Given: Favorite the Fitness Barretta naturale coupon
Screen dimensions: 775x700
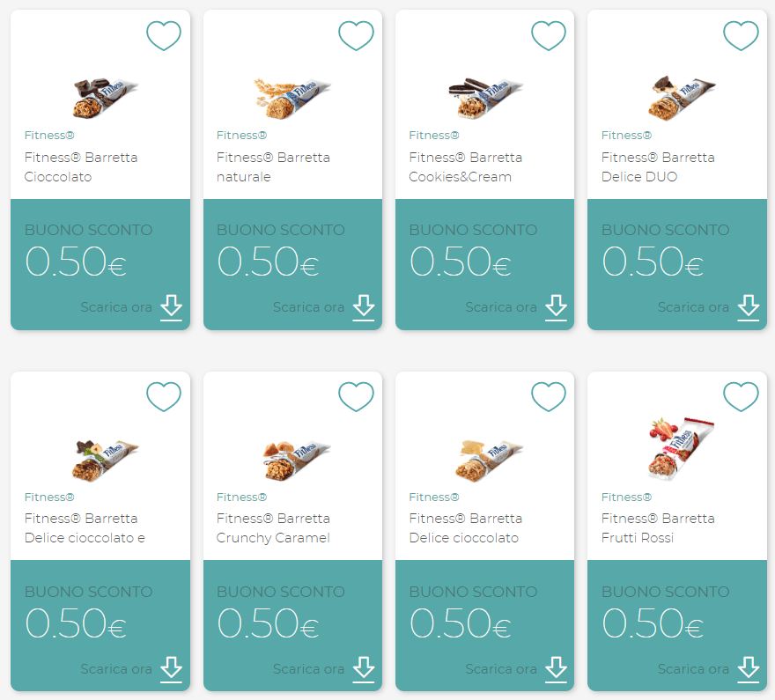Looking at the screenshot, I should coord(356,36).
